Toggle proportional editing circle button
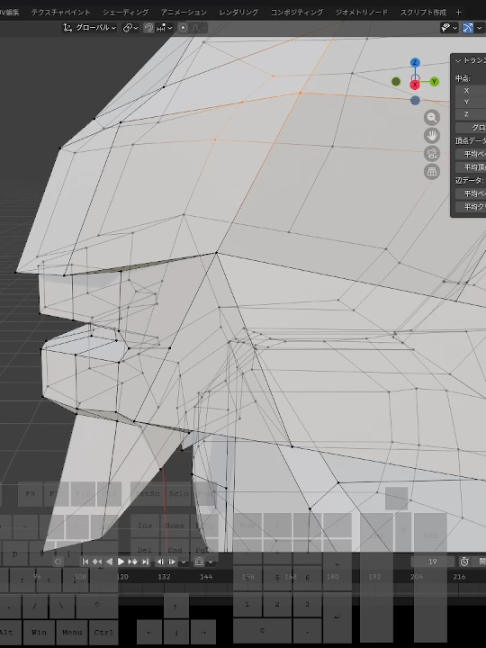The image size is (486, 648). coord(183,28)
